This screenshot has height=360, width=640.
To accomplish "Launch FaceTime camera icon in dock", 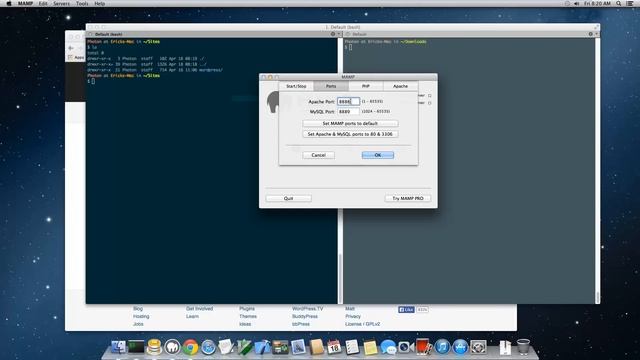I will click(x=406, y=347).
